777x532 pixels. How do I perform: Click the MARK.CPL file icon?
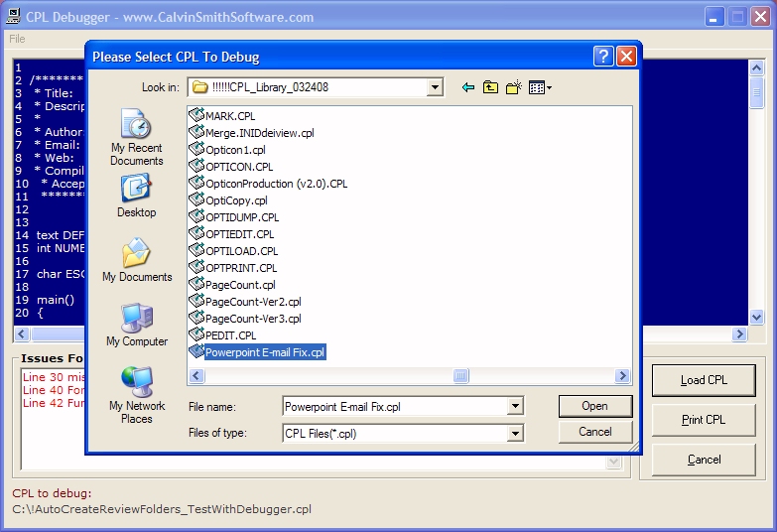point(196,115)
